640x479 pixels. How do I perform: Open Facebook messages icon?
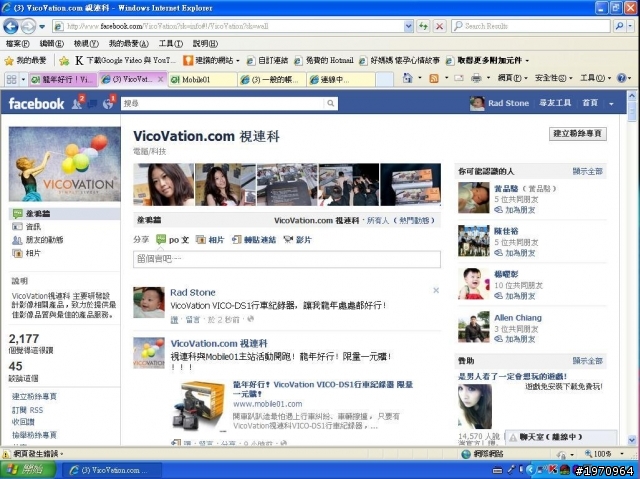[x=93, y=104]
